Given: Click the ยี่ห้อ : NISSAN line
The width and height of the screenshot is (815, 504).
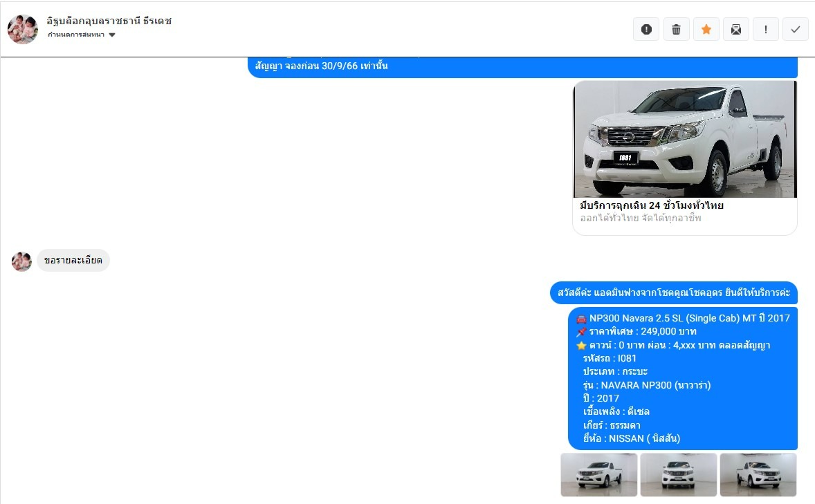Looking at the screenshot, I should point(632,438).
